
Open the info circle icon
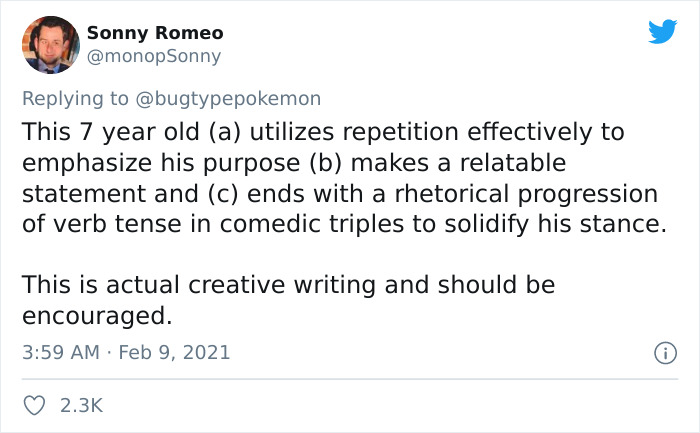tap(662, 352)
